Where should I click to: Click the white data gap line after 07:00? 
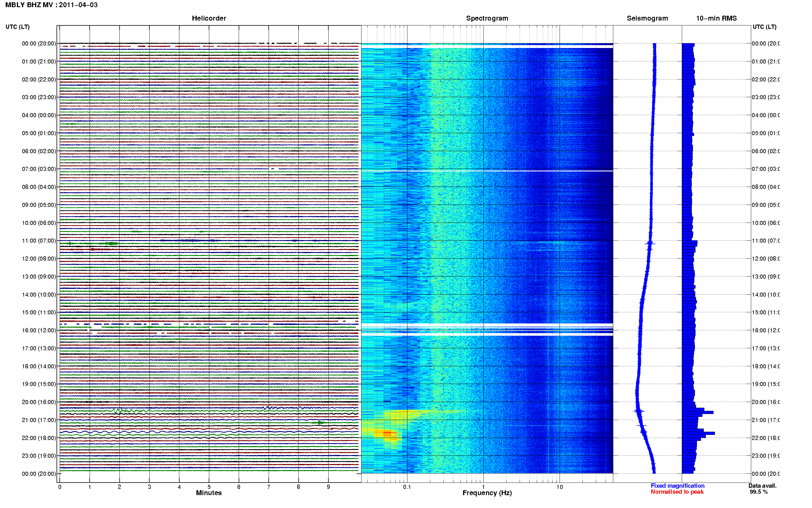[487, 171]
